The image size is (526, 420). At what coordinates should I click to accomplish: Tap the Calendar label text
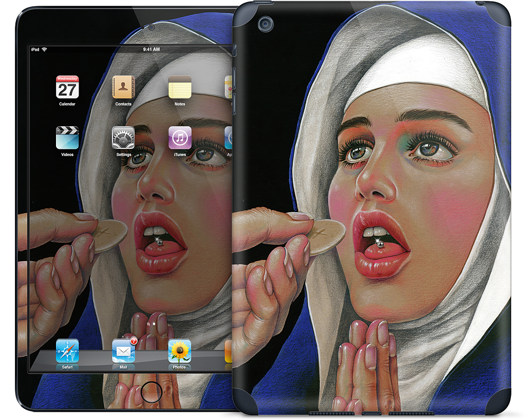67,104
